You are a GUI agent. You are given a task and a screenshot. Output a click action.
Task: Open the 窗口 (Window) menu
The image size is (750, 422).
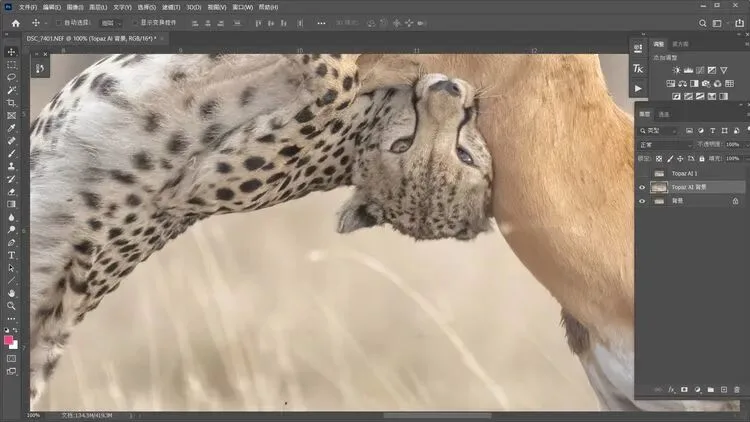(x=243, y=7)
